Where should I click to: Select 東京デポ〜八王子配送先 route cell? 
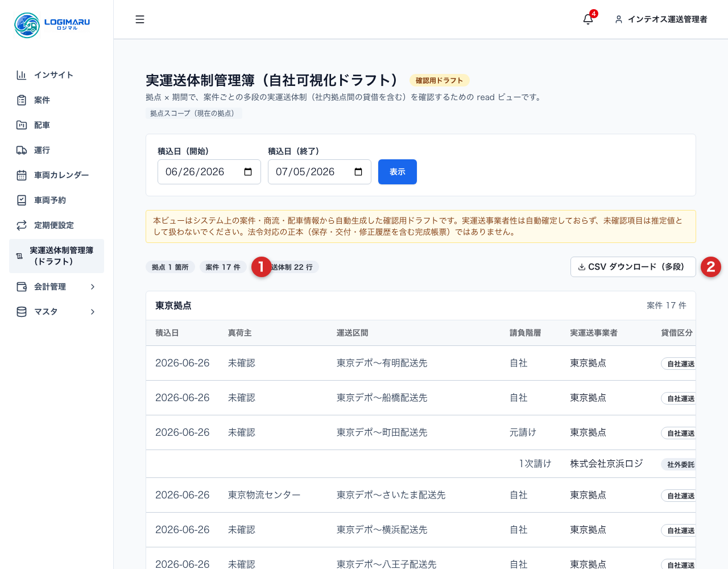387,564
